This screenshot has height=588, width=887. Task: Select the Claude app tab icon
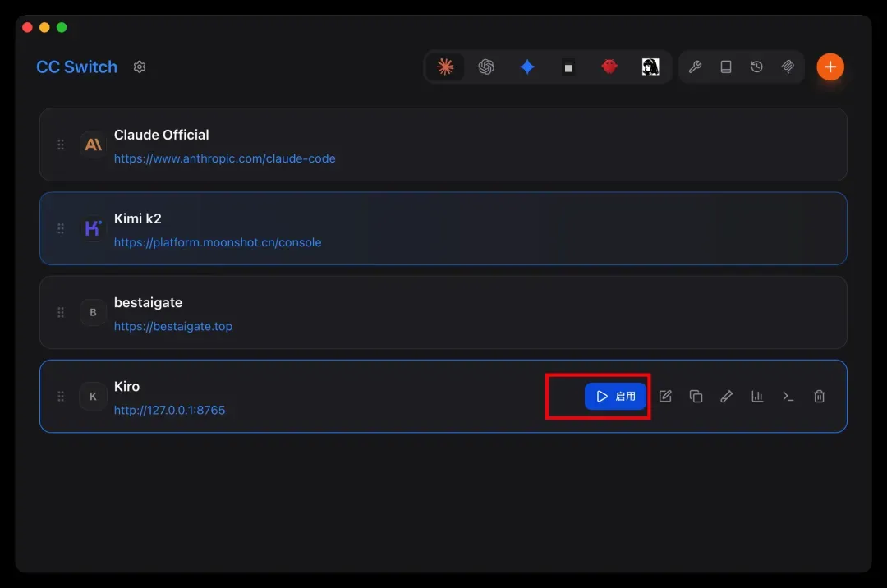tap(445, 67)
